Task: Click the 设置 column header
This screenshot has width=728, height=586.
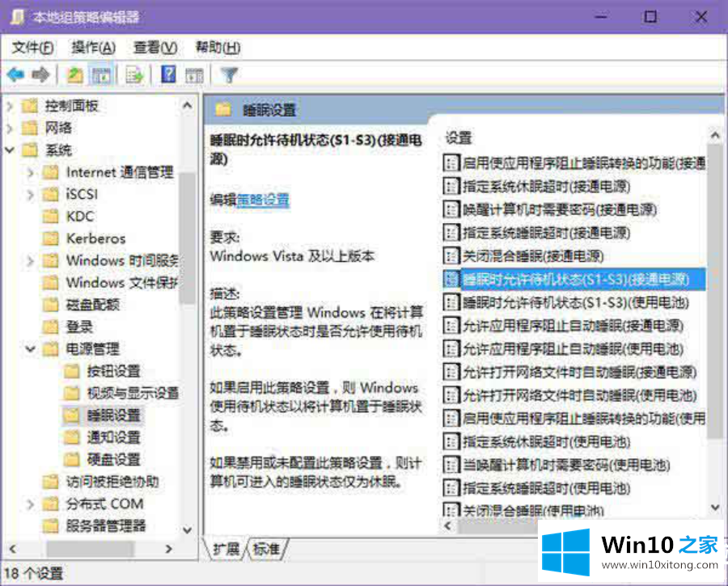Action: (459, 137)
